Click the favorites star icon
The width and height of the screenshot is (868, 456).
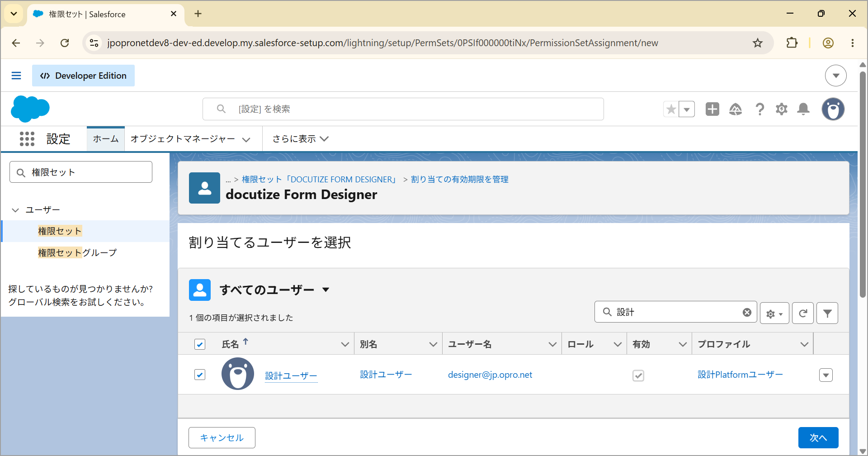pos(671,109)
